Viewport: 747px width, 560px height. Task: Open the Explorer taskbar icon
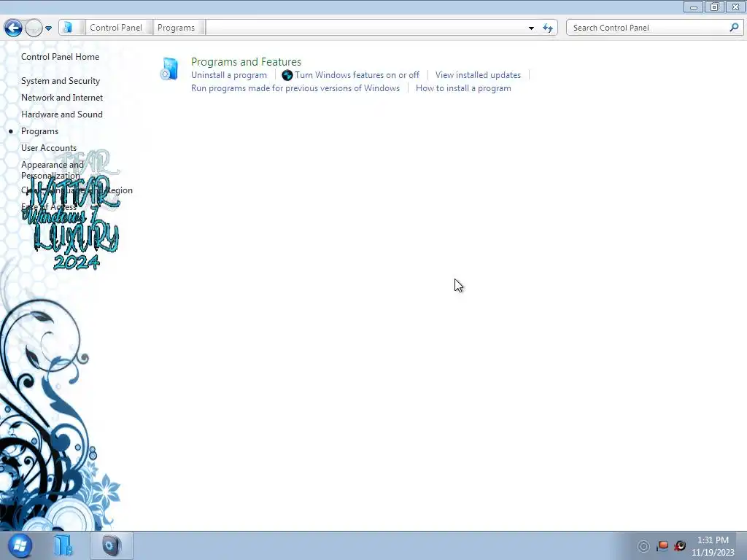tap(63, 545)
